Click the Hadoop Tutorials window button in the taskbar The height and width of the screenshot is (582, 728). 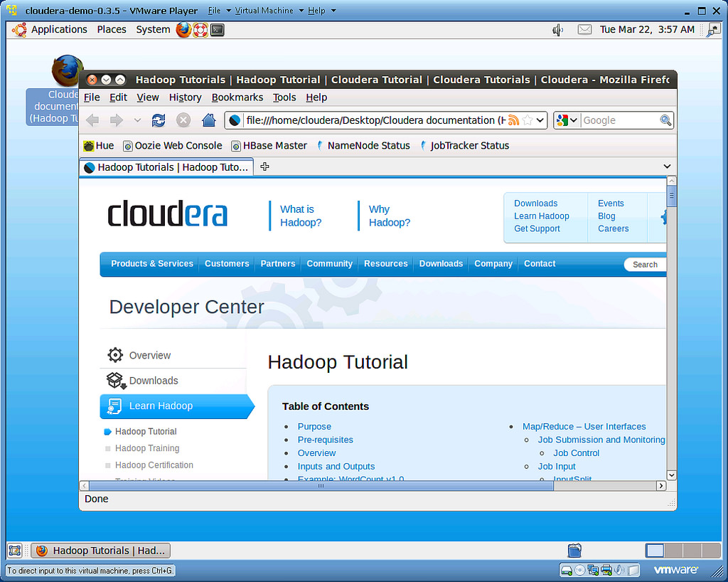click(100, 550)
